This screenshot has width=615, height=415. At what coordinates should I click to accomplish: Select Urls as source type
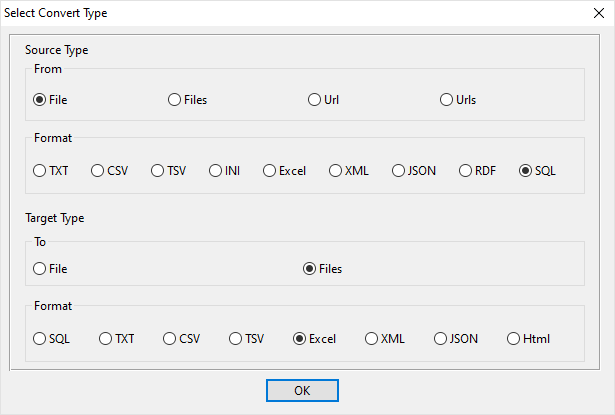pyautogui.click(x=447, y=99)
